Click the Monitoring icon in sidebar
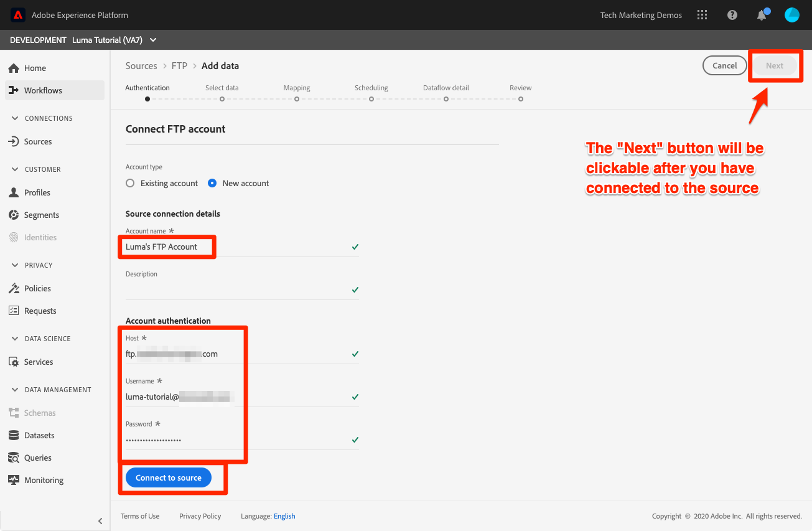The image size is (812, 531). (x=14, y=480)
